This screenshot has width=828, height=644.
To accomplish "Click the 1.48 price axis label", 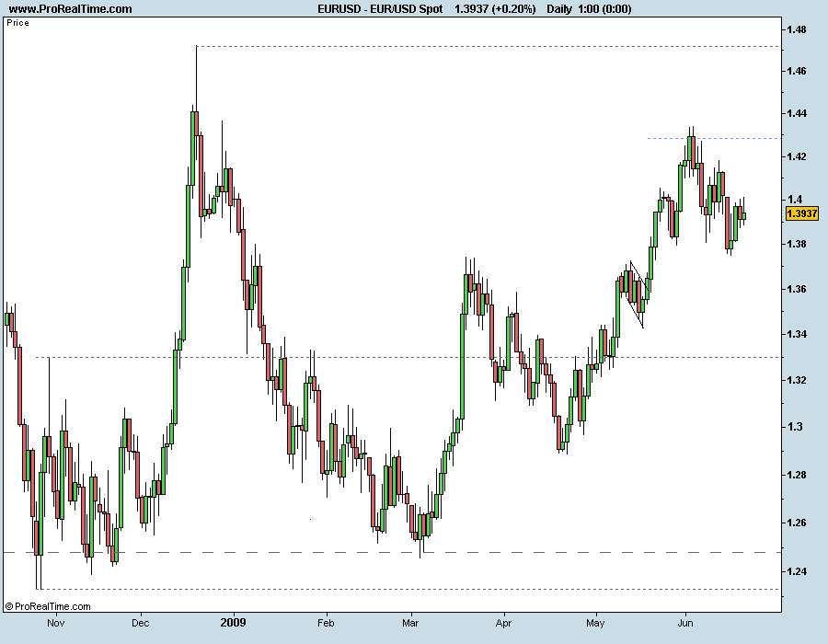I will pyautogui.click(x=797, y=29).
